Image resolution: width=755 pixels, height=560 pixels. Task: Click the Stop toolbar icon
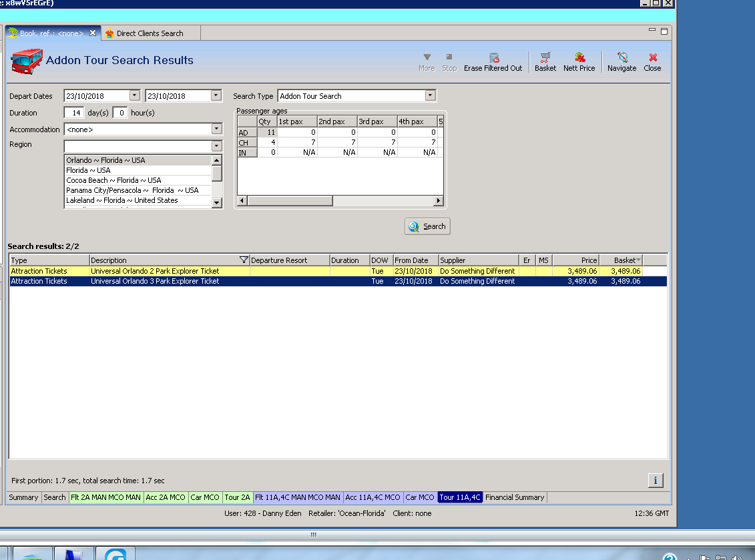[x=449, y=62]
